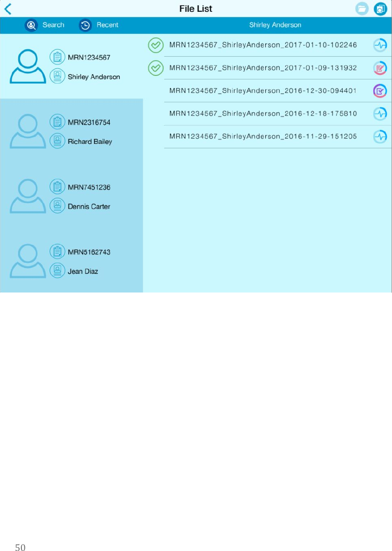
Task: Click waveform icon for 2016-12-18-175810 file
Action: (380, 114)
